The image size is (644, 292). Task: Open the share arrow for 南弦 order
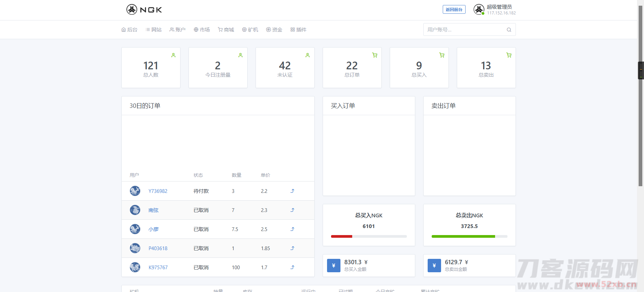[x=292, y=210]
